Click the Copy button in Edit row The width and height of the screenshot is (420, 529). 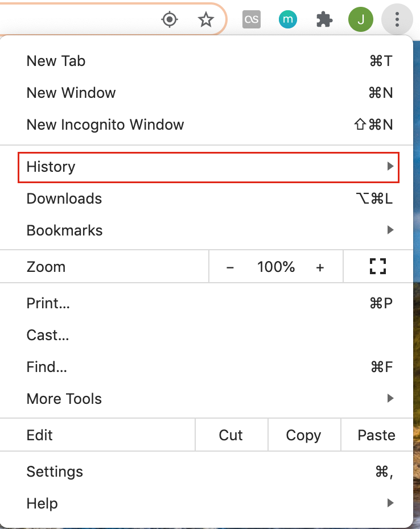(304, 435)
